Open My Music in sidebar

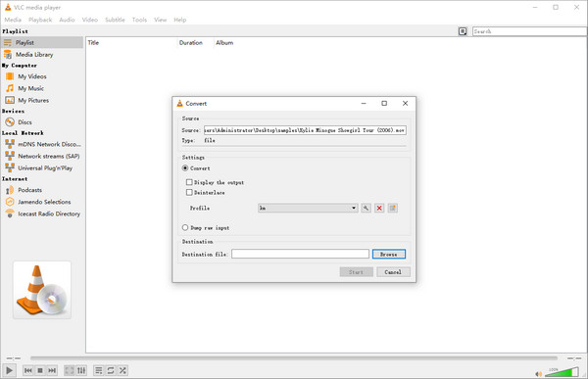click(x=42, y=88)
